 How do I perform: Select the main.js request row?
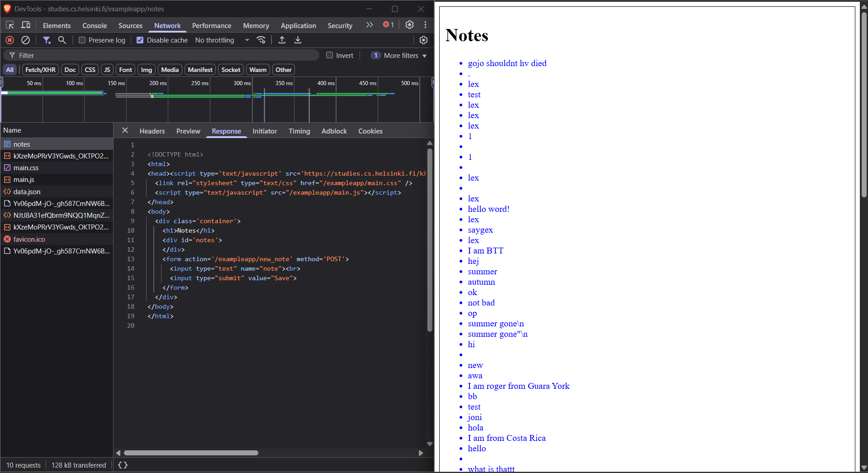[x=24, y=180]
